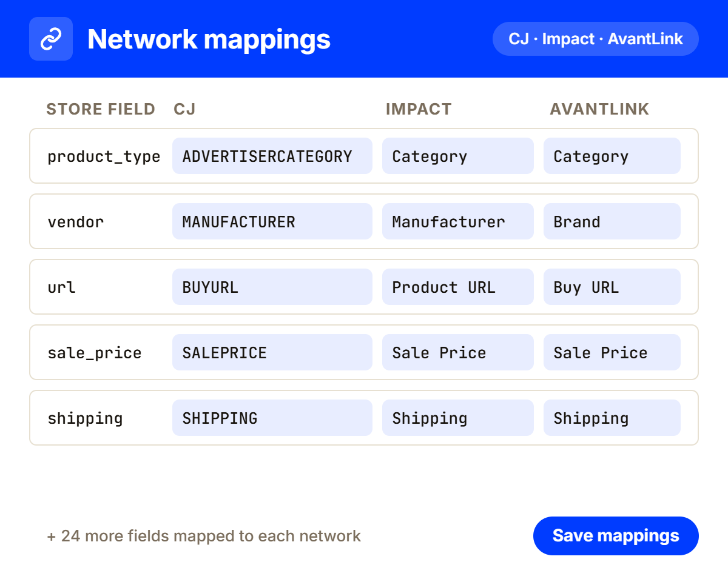Edit AvantLink Category field for product_type
Viewport: 728px width, 582px height.
pos(612,156)
